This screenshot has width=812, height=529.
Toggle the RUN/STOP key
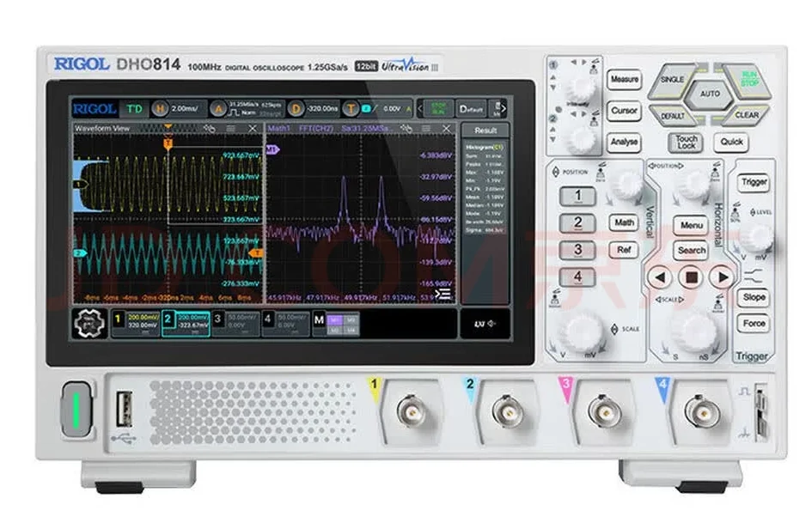coord(748,80)
